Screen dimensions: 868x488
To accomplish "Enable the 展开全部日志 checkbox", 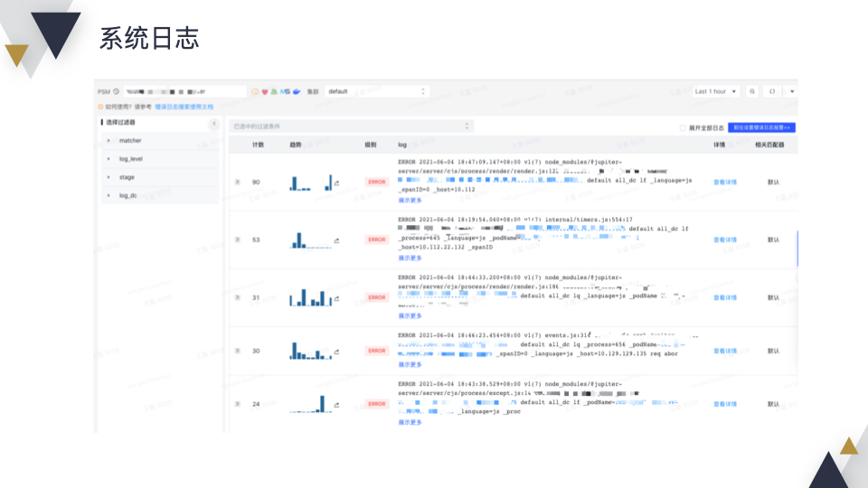I will 683,127.
